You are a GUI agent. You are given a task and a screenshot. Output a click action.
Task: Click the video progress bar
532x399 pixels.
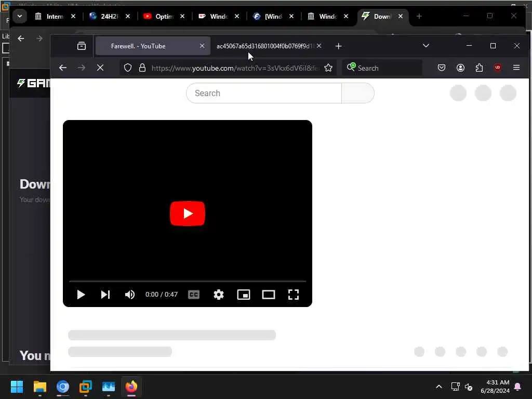pyautogui.click(x=187, y=281)
